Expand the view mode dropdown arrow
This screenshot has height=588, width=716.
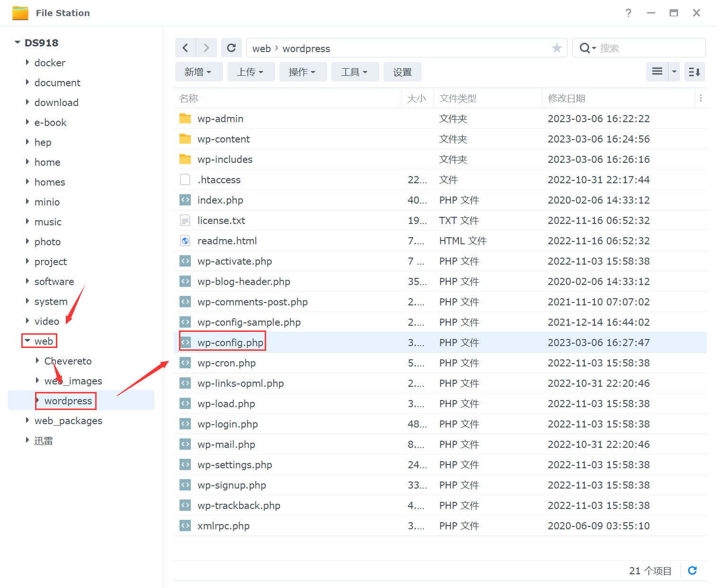(x=674, y=72)
